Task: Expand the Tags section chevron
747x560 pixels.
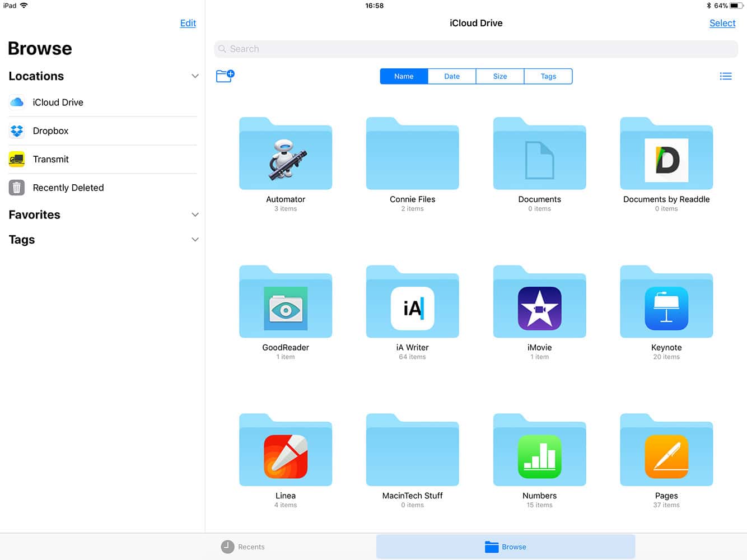Action: 195,240
